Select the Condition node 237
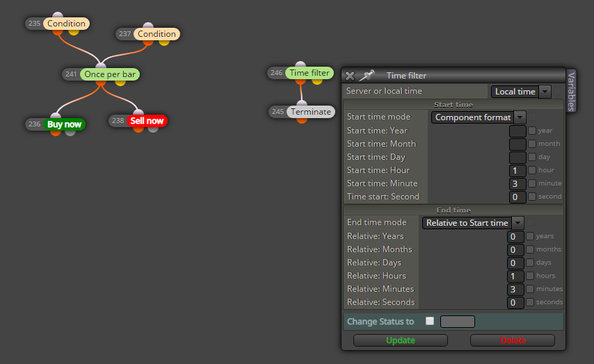Viewport: 594px width, 364px height. click(156, 34)
